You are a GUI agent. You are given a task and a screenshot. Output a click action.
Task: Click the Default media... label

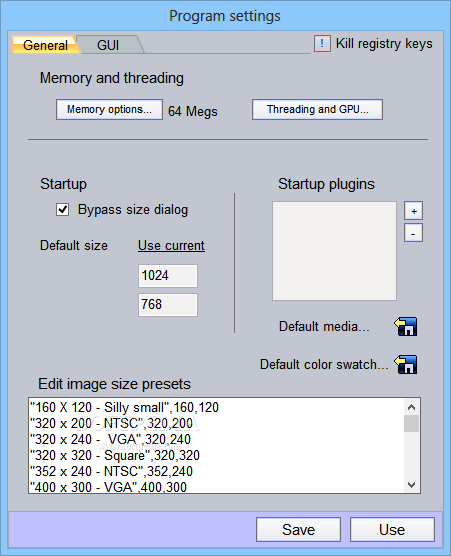(324, 326)
